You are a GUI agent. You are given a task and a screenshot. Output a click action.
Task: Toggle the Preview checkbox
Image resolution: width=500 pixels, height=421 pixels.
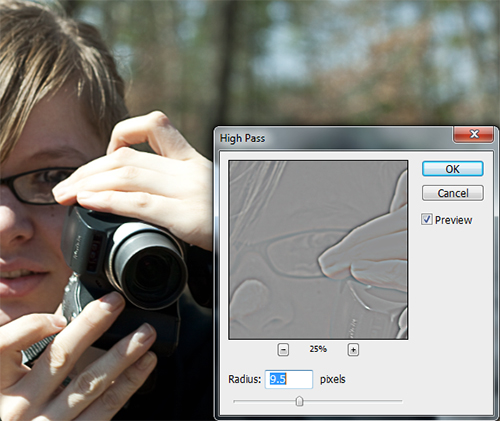pos(427,219)
